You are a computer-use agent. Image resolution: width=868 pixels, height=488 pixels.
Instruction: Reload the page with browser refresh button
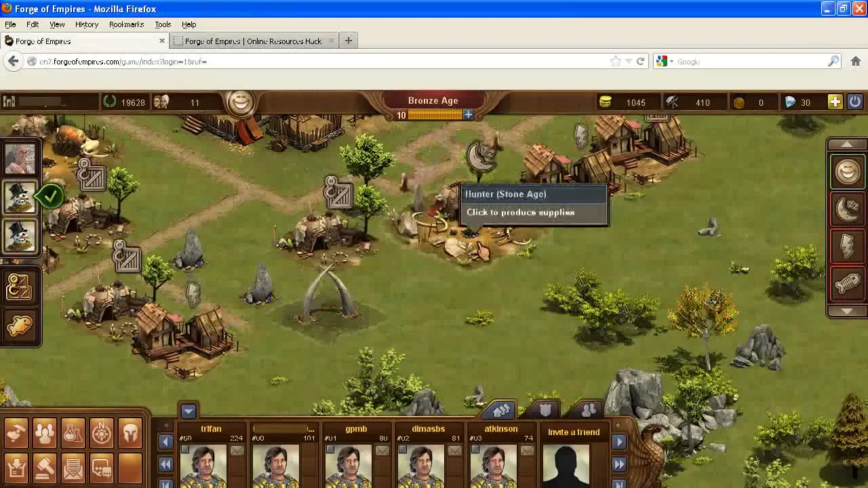640,61
